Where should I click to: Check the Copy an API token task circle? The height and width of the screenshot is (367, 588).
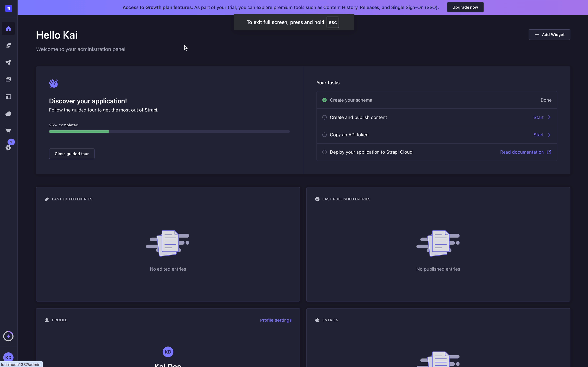coord(324,135)
